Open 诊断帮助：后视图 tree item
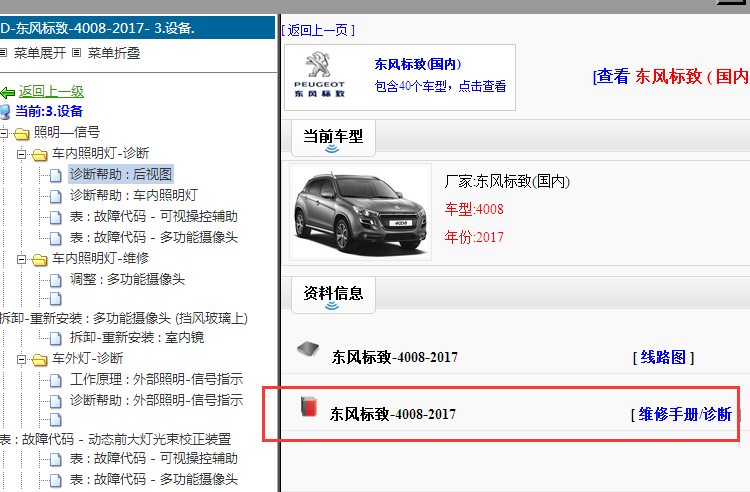 pyautogui.click(x=121, y=174)
